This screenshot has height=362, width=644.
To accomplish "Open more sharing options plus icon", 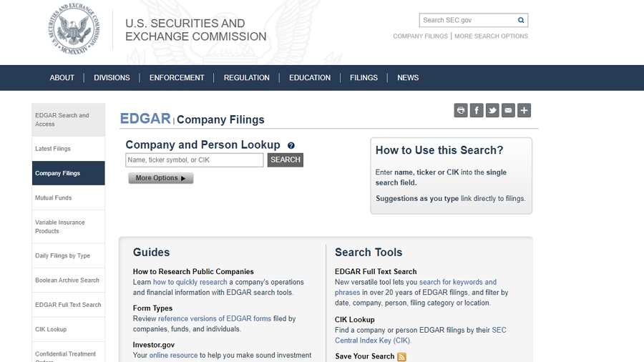I will (x=524, y=110).
